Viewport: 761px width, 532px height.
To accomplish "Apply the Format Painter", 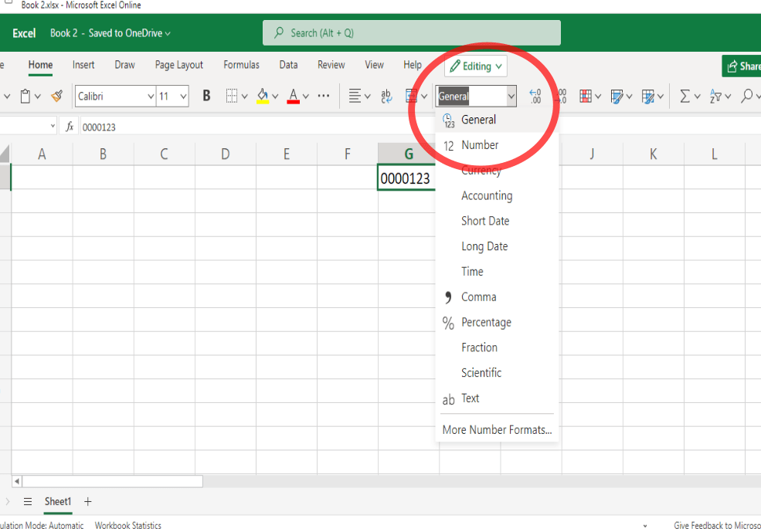I will [x=56, y=96].
